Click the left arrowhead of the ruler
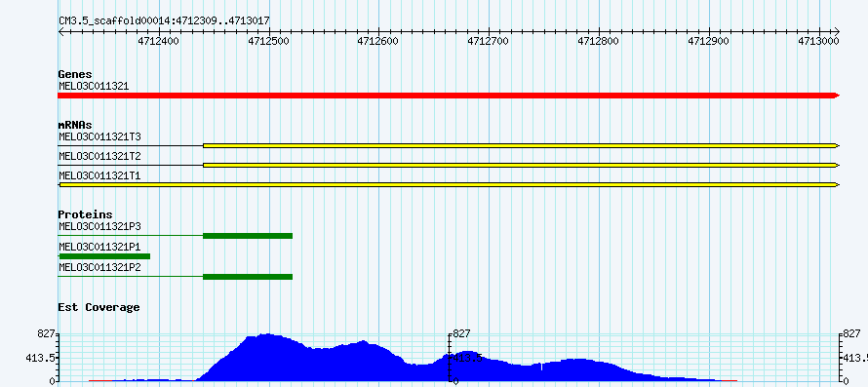 click(60, 31)
